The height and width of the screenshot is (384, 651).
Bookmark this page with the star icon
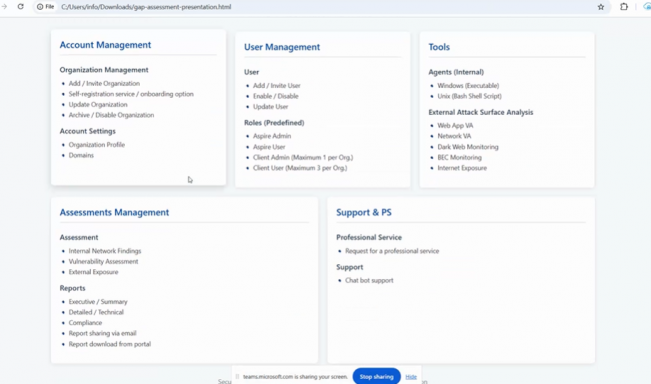point(601,7)
